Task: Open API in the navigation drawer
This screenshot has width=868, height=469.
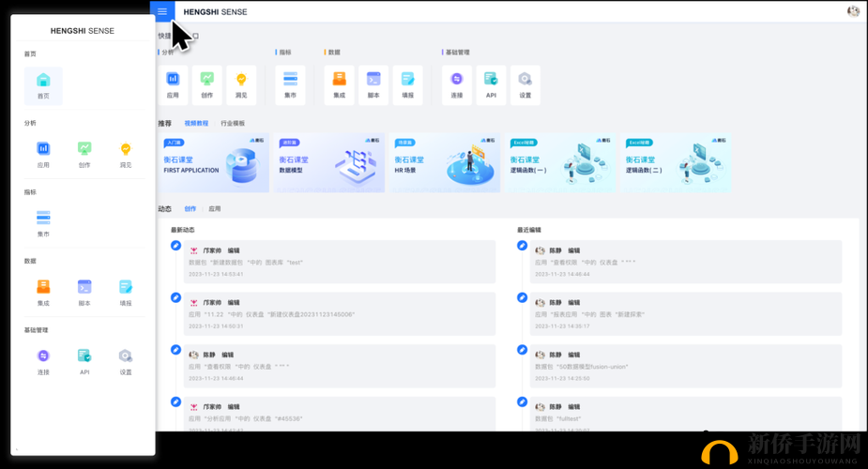Action: pyautogui.click(x=84, y=362)
